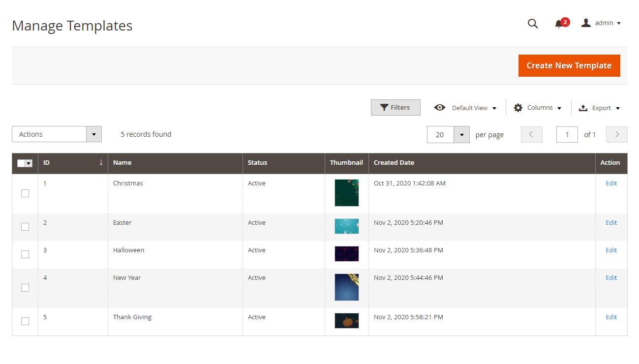
Task: Open the select-all checkbox dropdown arrow
Action: point(29,163)
